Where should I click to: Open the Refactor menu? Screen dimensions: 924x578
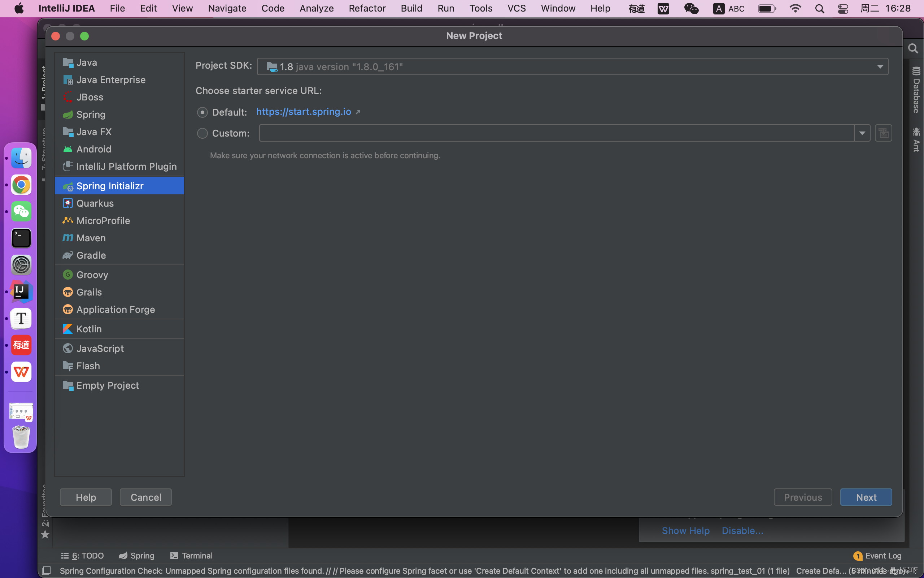pos(367,8)
